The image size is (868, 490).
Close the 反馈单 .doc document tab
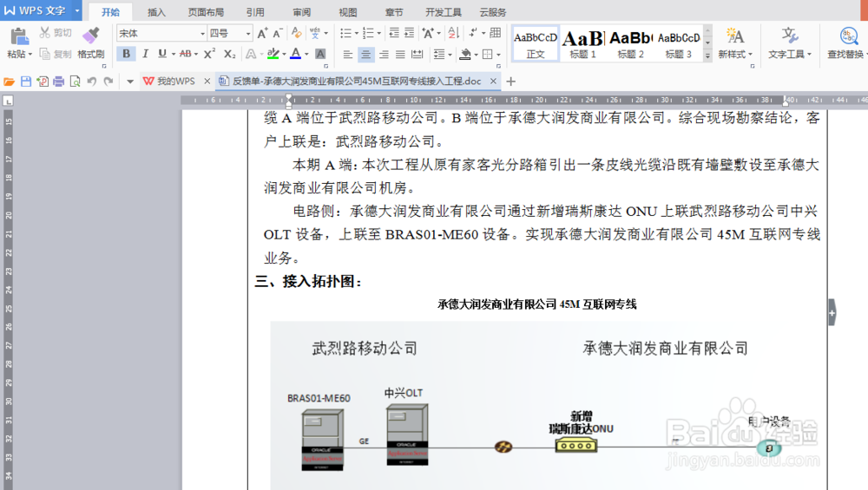[493, 82]
